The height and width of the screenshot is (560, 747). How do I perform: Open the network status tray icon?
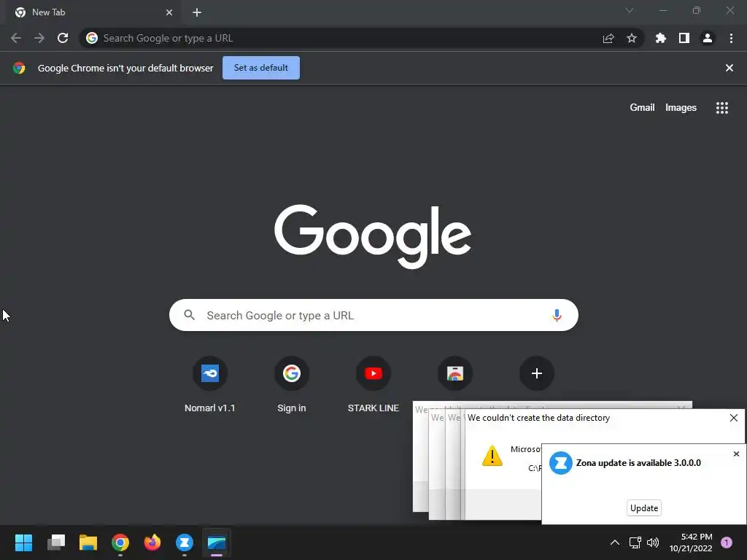pyautogui.click(x=635, y=542)
